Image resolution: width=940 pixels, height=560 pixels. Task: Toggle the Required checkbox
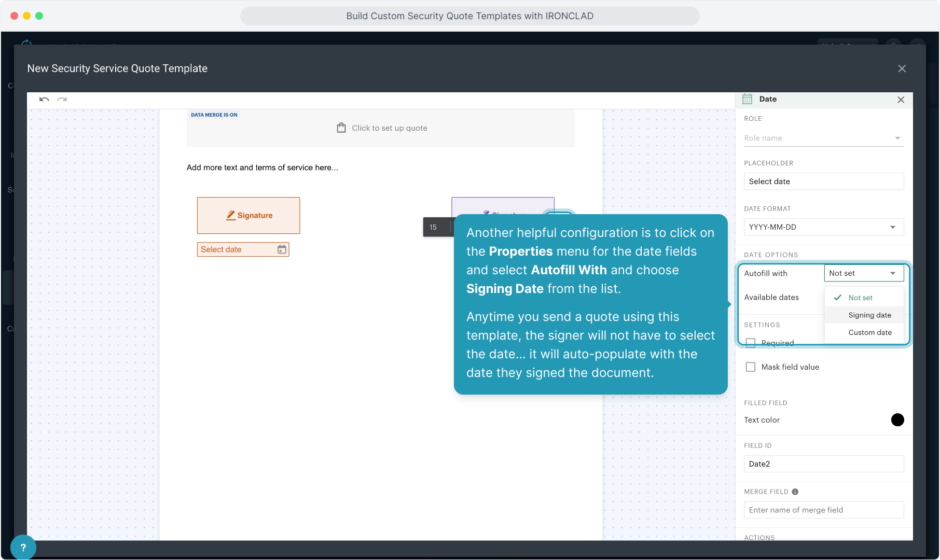click(x=750, y=343)
